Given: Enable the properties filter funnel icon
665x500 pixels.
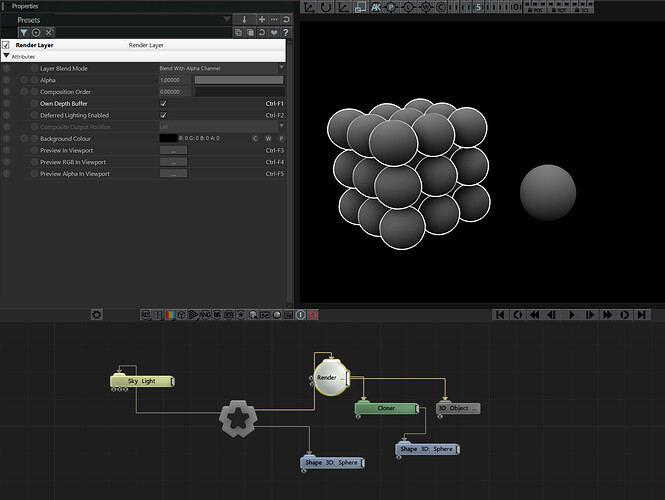Looking at the screenshot, I should (24, 33).
